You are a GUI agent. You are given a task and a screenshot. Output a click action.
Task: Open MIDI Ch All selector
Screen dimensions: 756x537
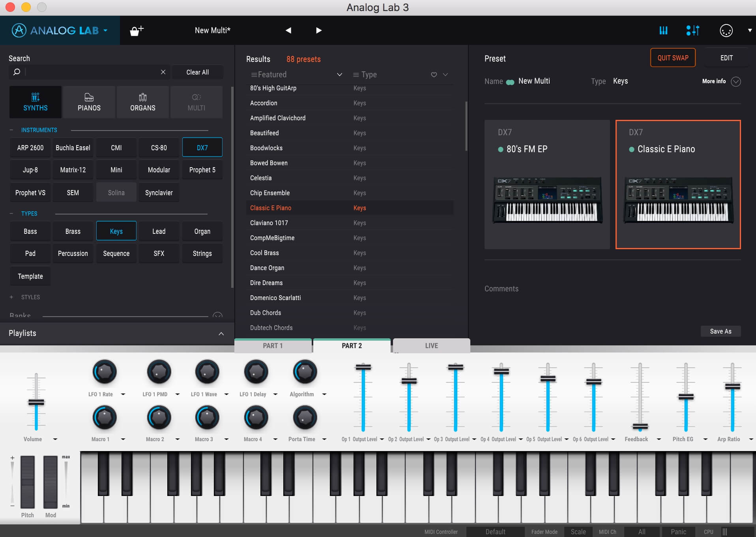[x=642, y=532]
